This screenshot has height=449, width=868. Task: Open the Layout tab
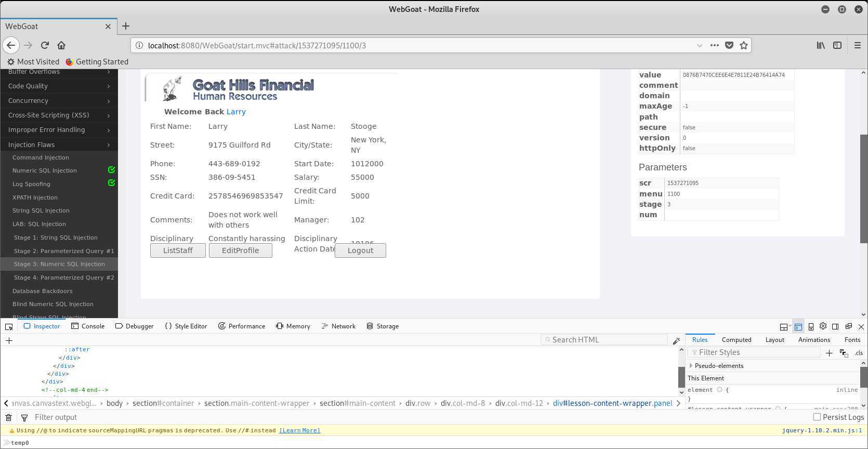(774, 340)
